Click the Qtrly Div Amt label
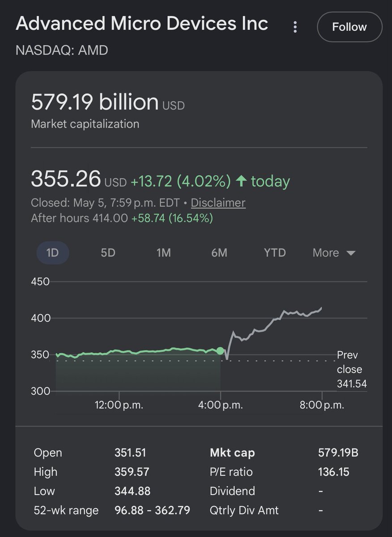This screenshot has height=537, width=392. coord(244,510)
